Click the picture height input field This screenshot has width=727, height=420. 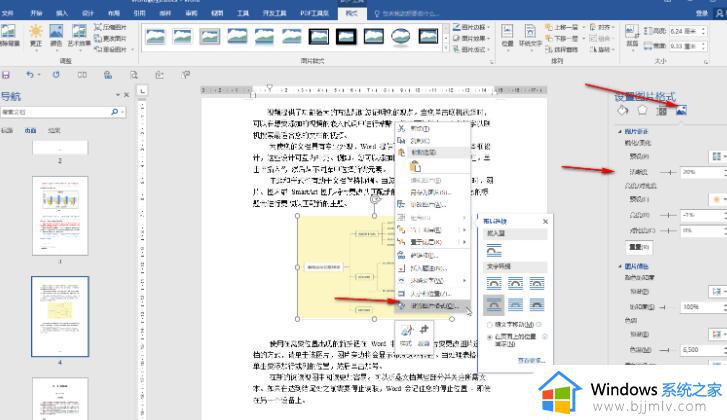click(688, 31)
